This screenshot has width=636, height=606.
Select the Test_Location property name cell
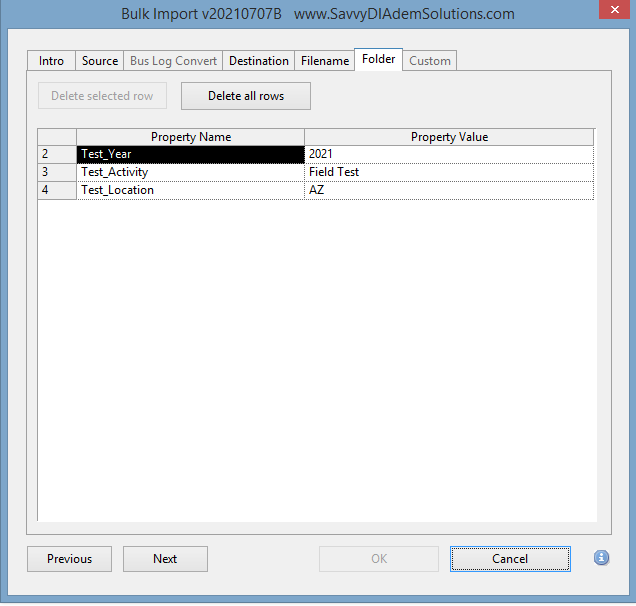[190, 190]
